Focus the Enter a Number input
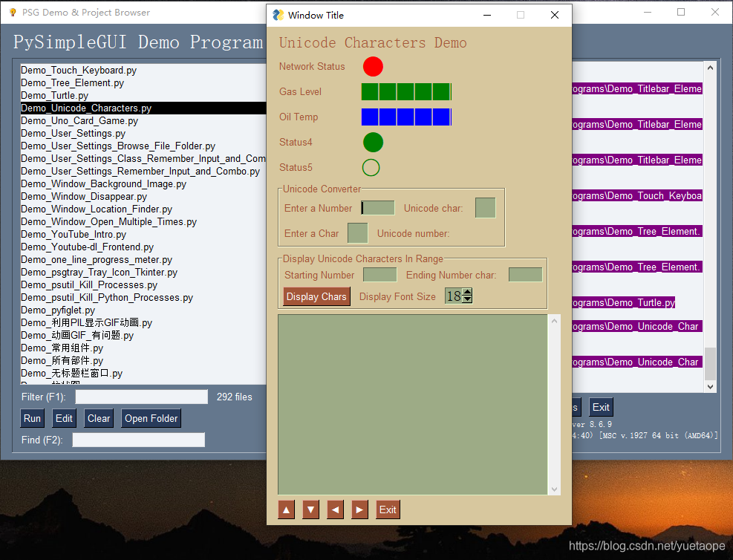Viewport: 733px width, 560px height. (x=378, y=208)
